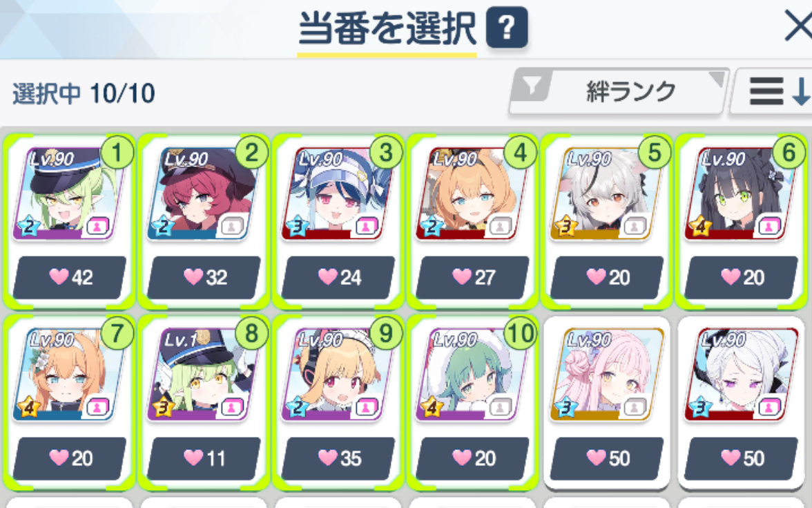Click the green number 10 selection badge

[x=520, y=334]
